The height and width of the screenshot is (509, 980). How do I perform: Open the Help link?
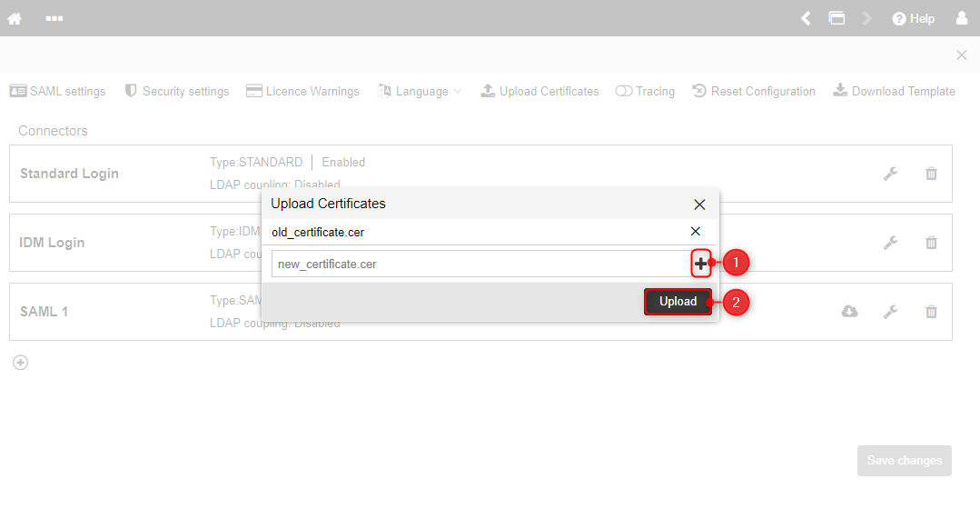tap(913, 19)
